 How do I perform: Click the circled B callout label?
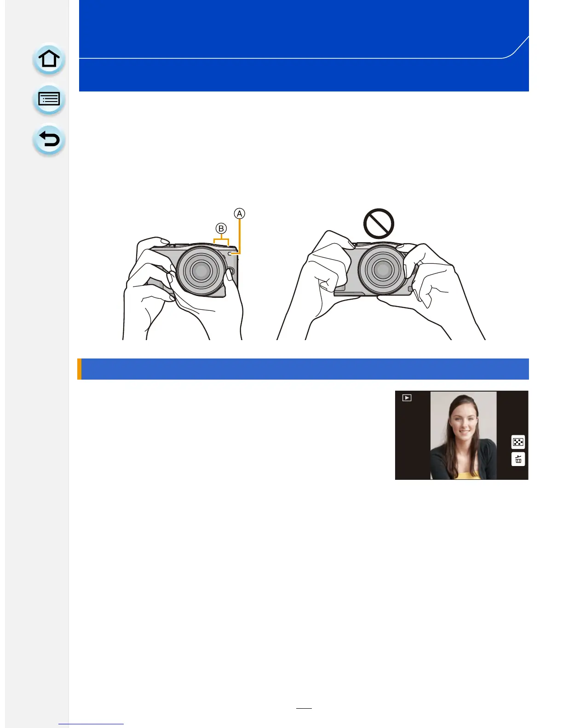coord(221,228)
